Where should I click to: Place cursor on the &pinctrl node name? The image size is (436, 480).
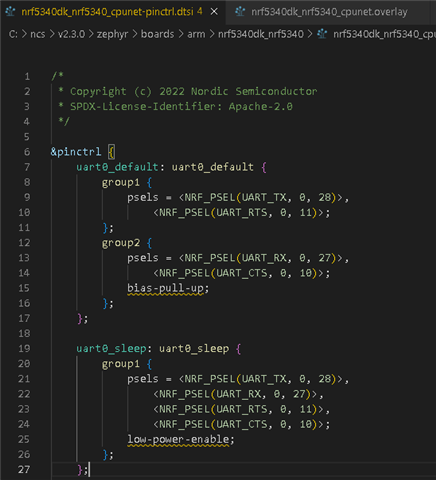click(x=76, y=152)
